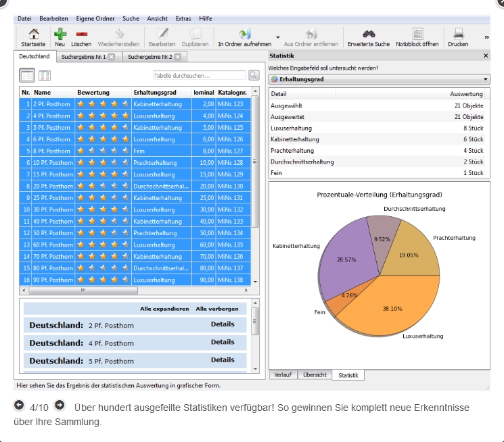The image size is (504, 442).
Task: Click the green Neu plus icon
Action: [x=60, y=33]
